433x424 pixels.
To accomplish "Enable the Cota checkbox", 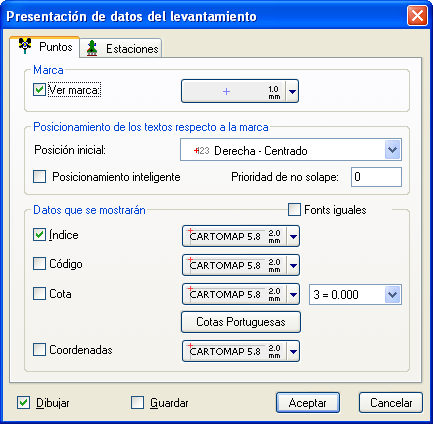I will pyautogui.click(x=39, y=294).
